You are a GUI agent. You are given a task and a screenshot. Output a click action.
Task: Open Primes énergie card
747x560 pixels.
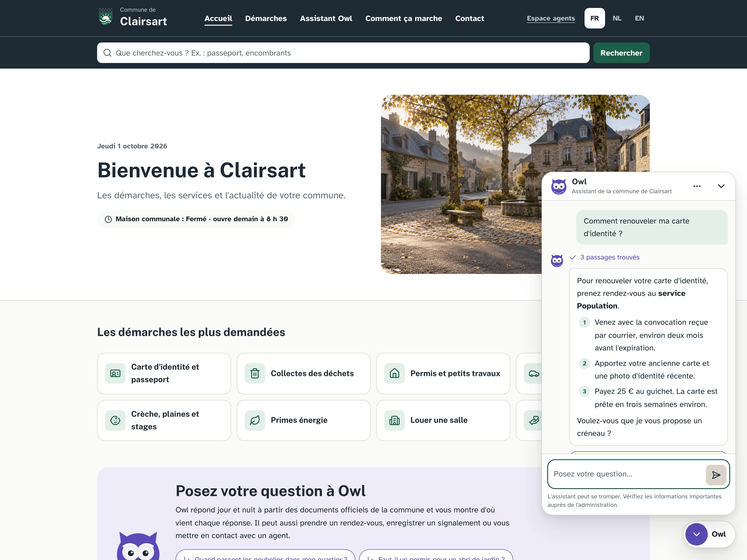click(x=303, y=420)
